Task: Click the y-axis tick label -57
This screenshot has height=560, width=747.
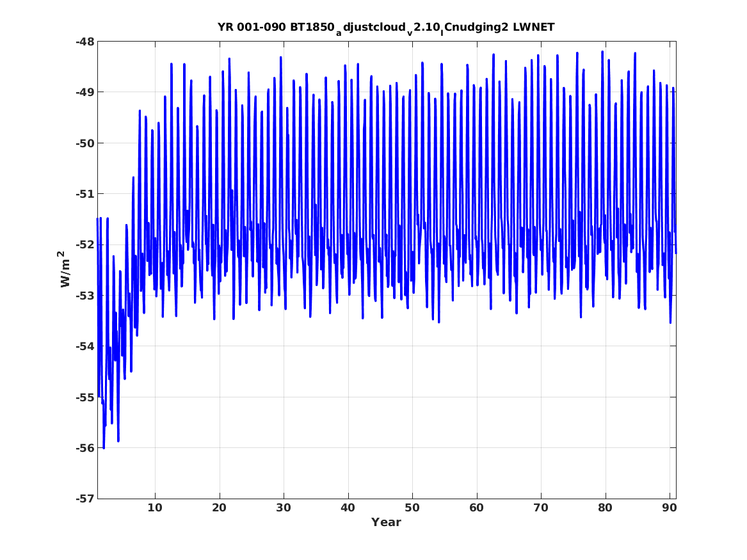Action: [x=84, y=499]
